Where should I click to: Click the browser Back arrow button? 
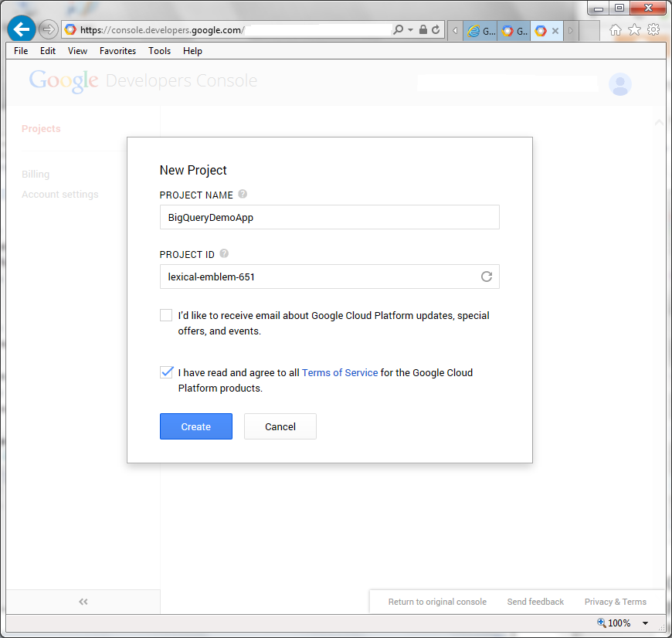click(21, 29)
